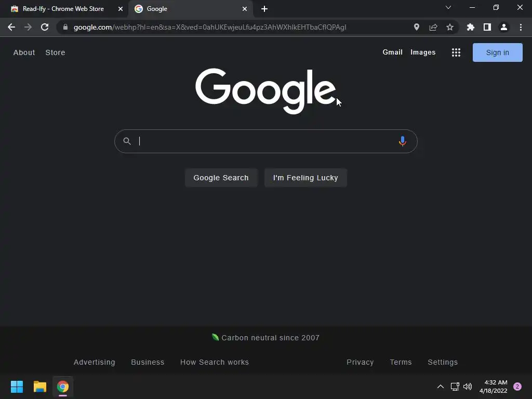Go to Gmail
This screenshot has width=532, height=399.
(x=393, y=52)
